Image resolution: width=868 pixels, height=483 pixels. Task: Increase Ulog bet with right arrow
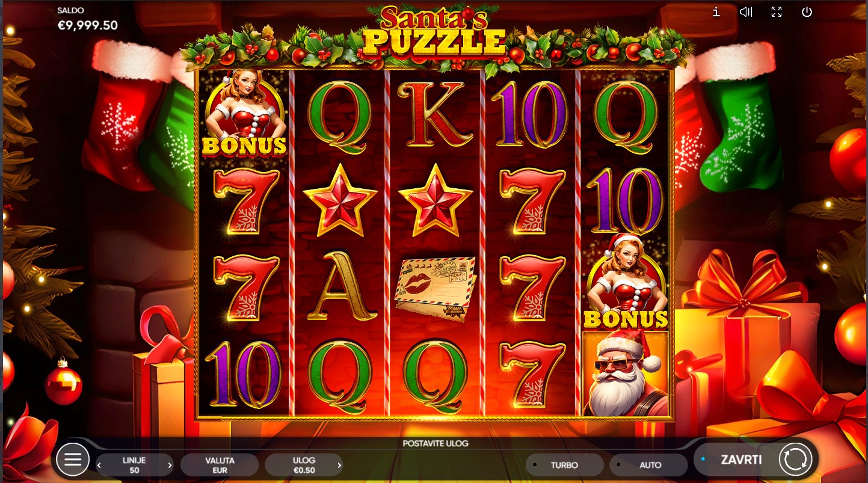click(339, 465)
